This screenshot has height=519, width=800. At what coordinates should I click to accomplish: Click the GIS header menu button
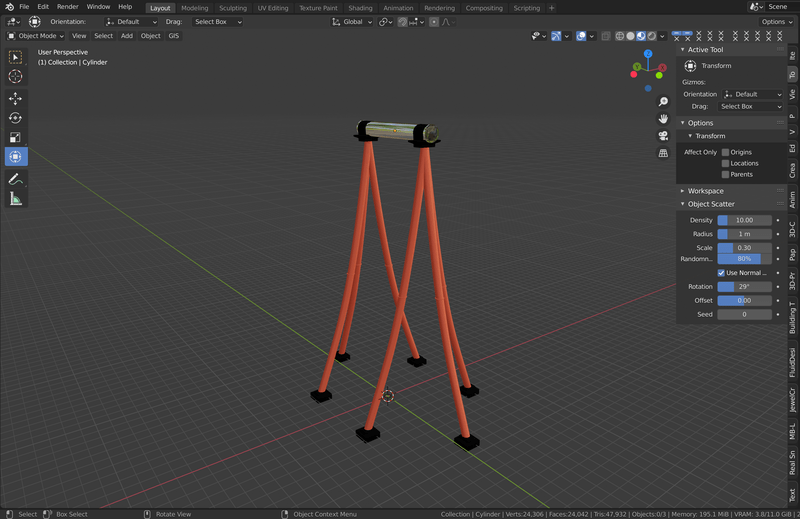pos(174,36)
